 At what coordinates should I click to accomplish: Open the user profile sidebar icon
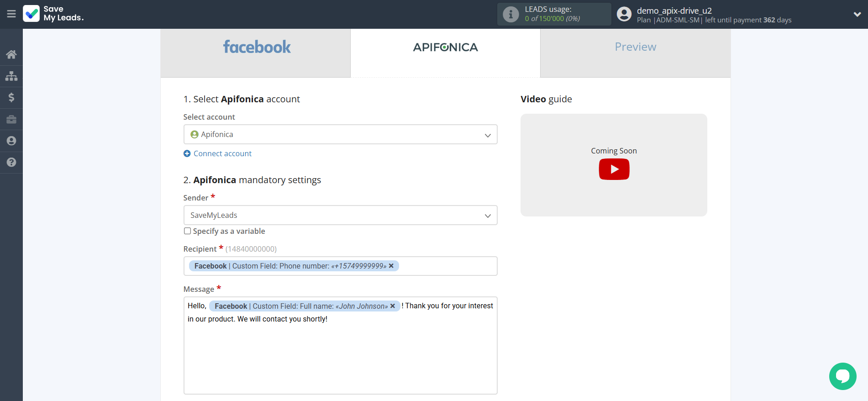[11, 141]
